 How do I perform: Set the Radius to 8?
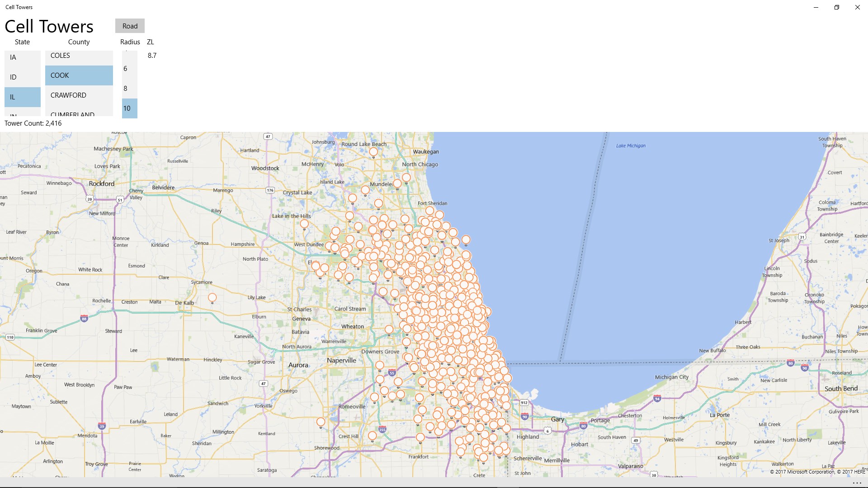[129, 89]
